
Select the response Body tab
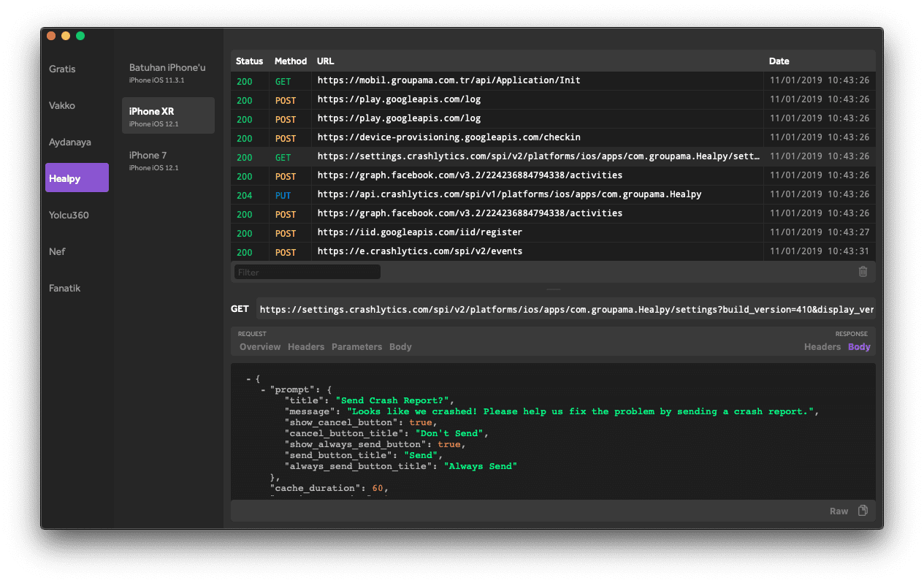point(859,347)
